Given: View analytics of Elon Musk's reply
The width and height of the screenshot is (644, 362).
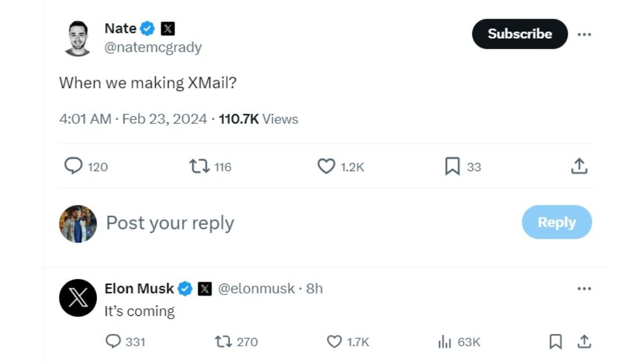Looking at the screenshot, I should point(444,342).
